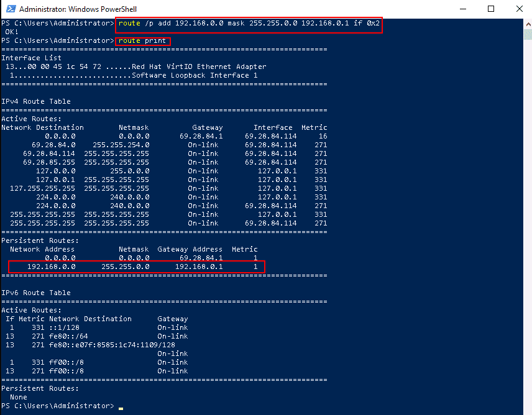Click persistent netmask '255.255.0.0'
The height and width of the screenshot is (415, 532).
point(125,267)
